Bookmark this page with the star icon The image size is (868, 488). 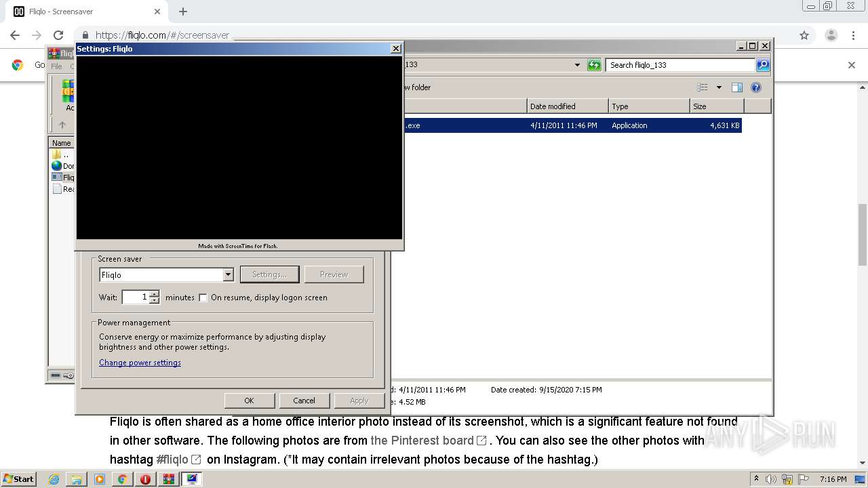point(804,35)
